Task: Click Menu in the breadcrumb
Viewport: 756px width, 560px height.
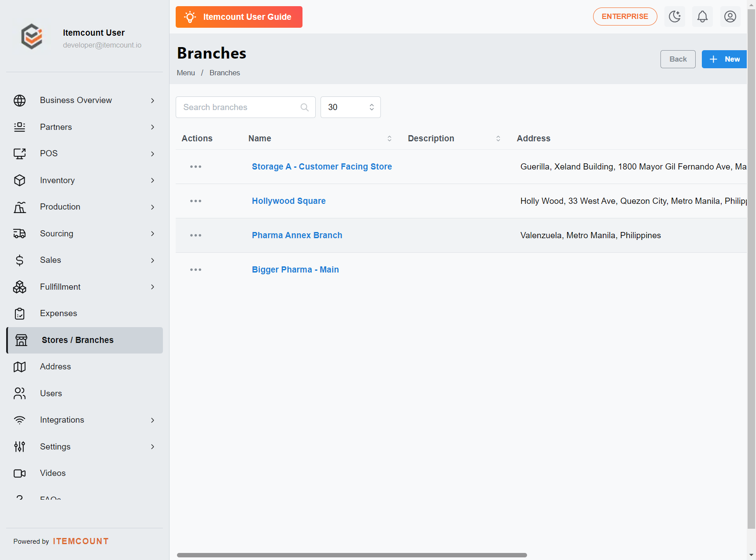Action: [x=186, y=73]
